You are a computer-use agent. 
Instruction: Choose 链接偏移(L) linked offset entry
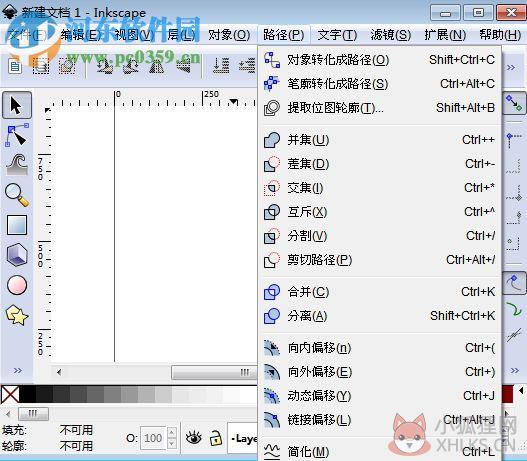380,420
